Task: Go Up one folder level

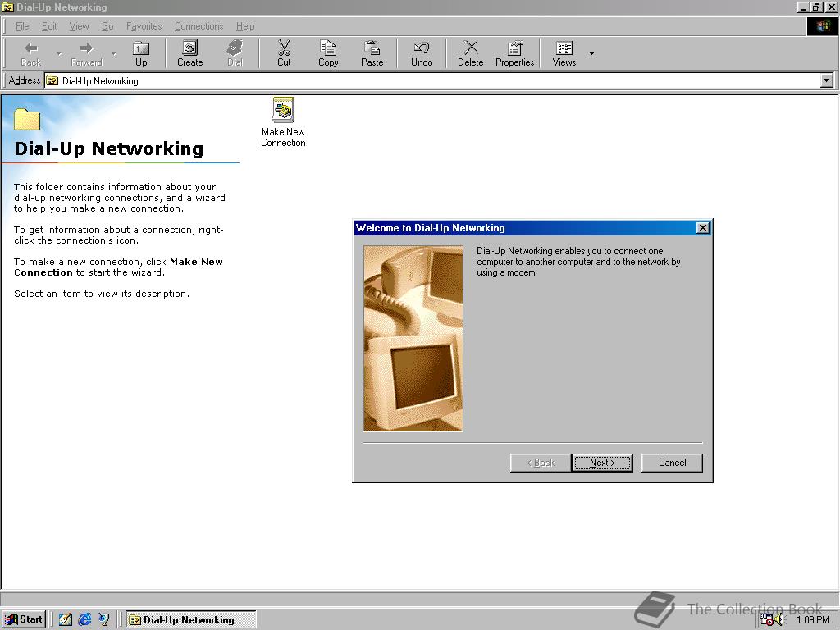Action: [x=141, y=53]
